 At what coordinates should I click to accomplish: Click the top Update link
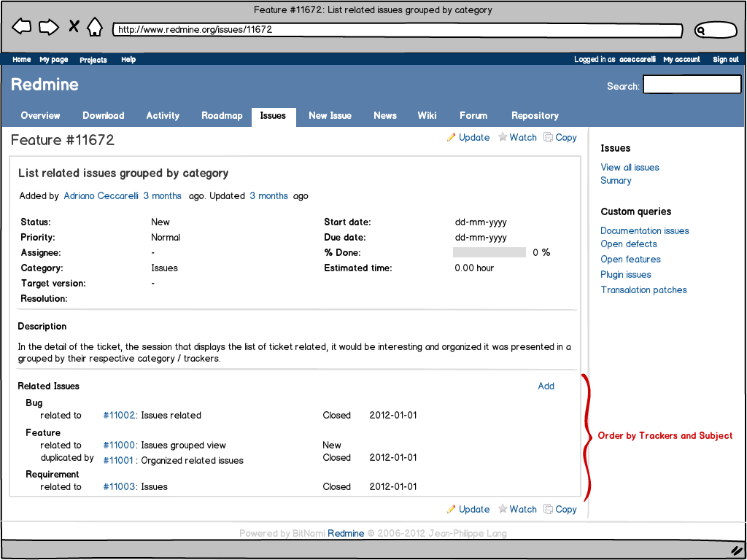(474, 138)
